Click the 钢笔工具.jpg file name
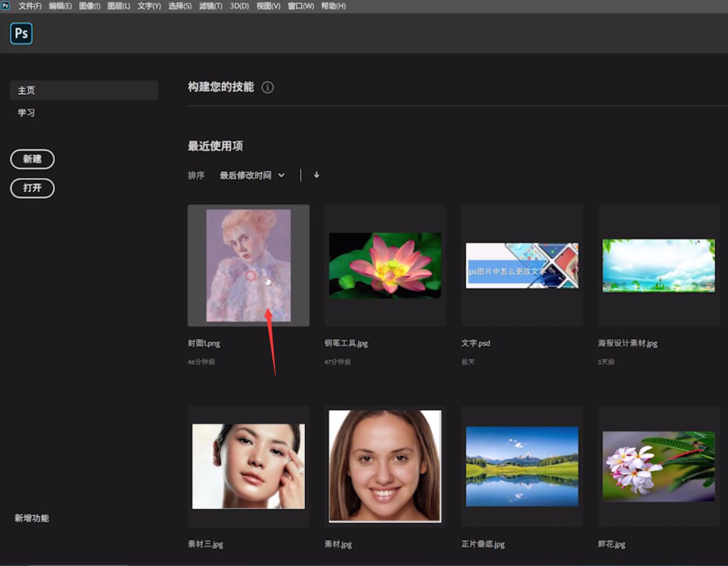The image size is (728, 566). coord(347,343)
